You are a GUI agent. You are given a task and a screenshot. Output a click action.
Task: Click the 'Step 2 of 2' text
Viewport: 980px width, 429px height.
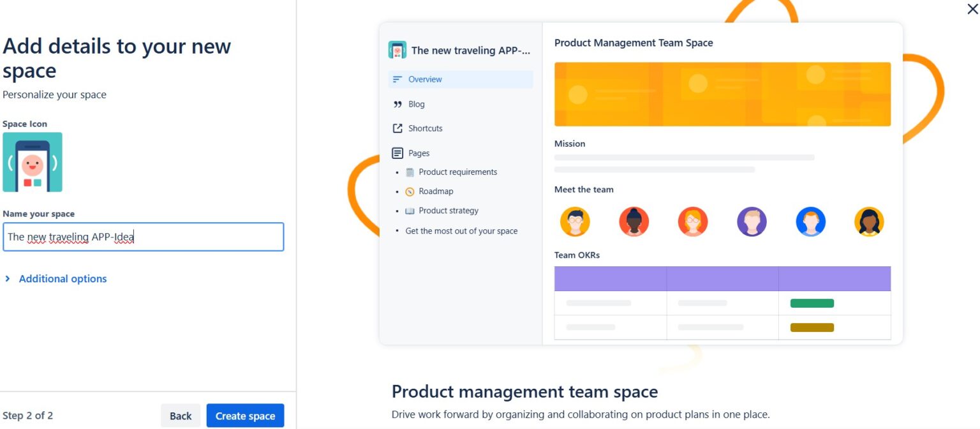point(28,416)
